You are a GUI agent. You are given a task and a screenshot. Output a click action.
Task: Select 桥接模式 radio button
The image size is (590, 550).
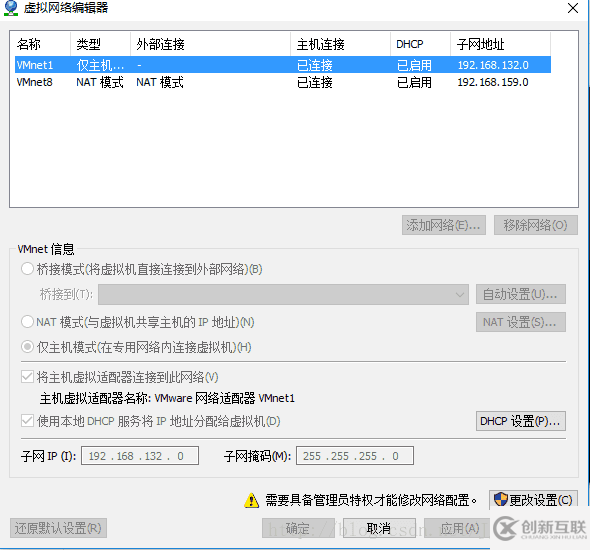(27, 269)
